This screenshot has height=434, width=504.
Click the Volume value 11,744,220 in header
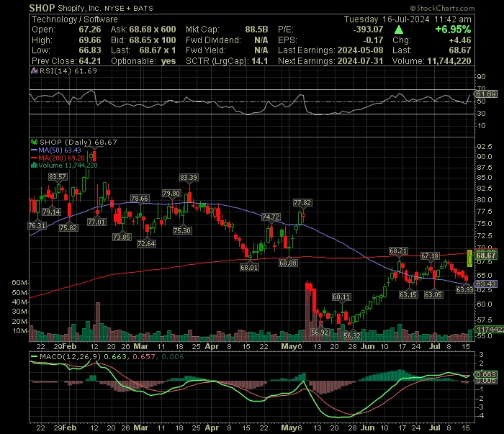449,61
